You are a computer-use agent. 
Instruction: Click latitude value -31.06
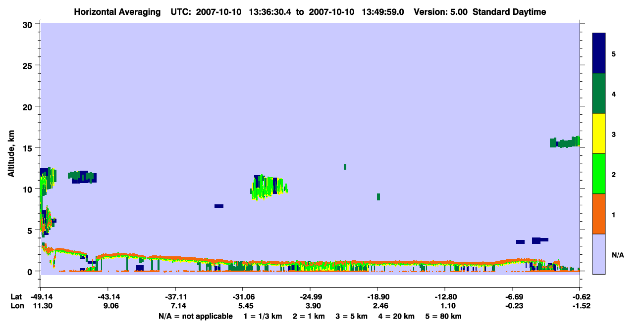point(243,297)
